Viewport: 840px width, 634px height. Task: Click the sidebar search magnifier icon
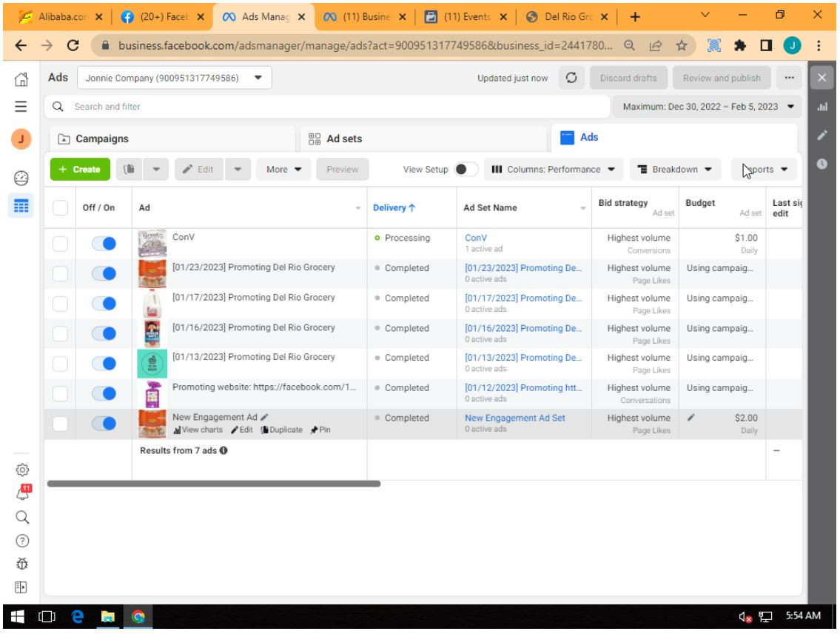[22, 517]
